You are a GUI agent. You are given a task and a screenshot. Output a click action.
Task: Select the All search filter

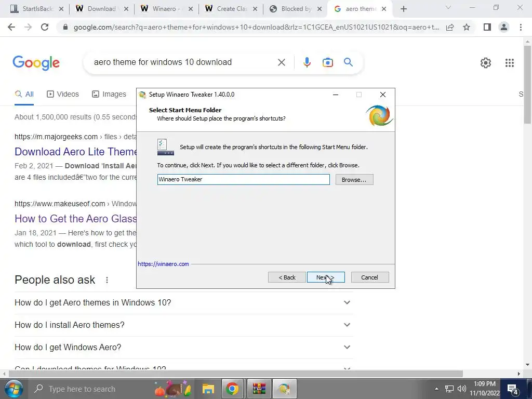tap(24, 95)
